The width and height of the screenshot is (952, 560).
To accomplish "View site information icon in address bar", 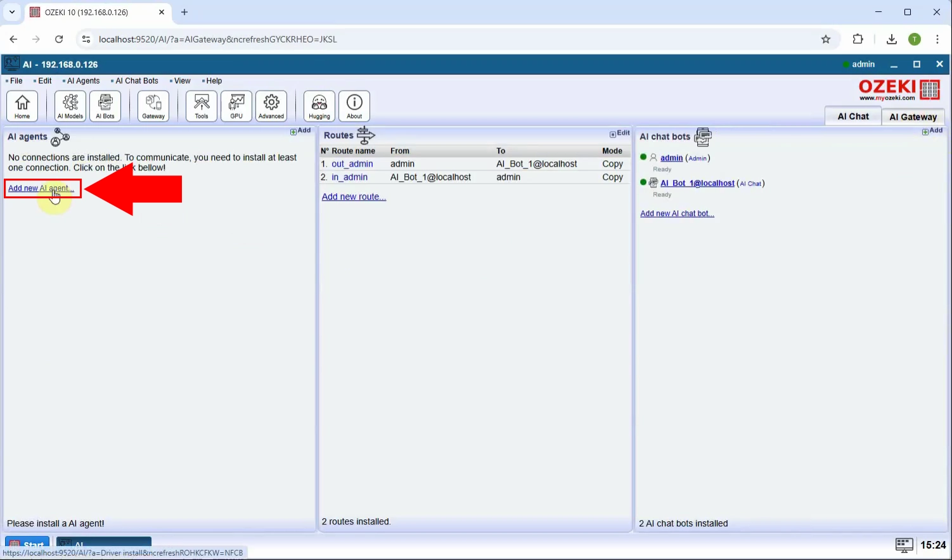I will (86, 39).
